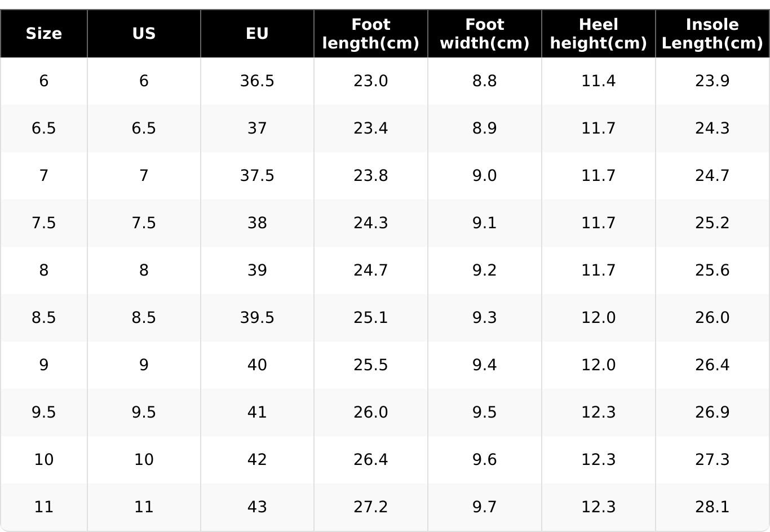Image resolution: width=770 pixels, height=532 pixels.
Task: Select the 25.5 foot length cell
Action: (371, 365)
